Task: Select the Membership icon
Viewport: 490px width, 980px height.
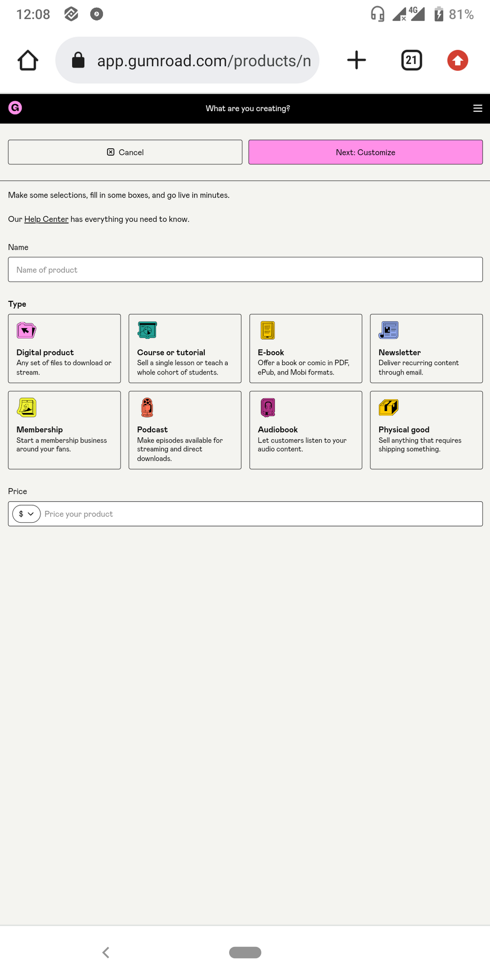Action: click(x=27, y=408)
